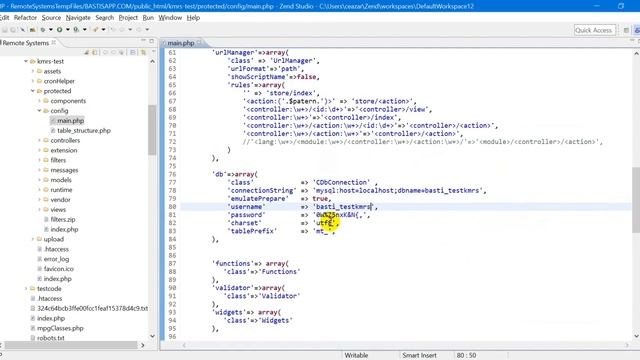
Task: Close the Remote Systems tab
Action: [53, 42]
